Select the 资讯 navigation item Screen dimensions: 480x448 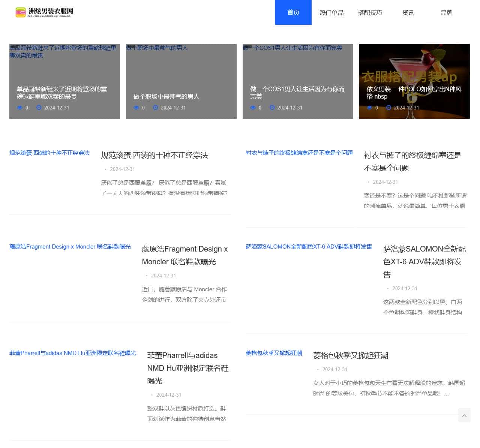click(408, 12)
